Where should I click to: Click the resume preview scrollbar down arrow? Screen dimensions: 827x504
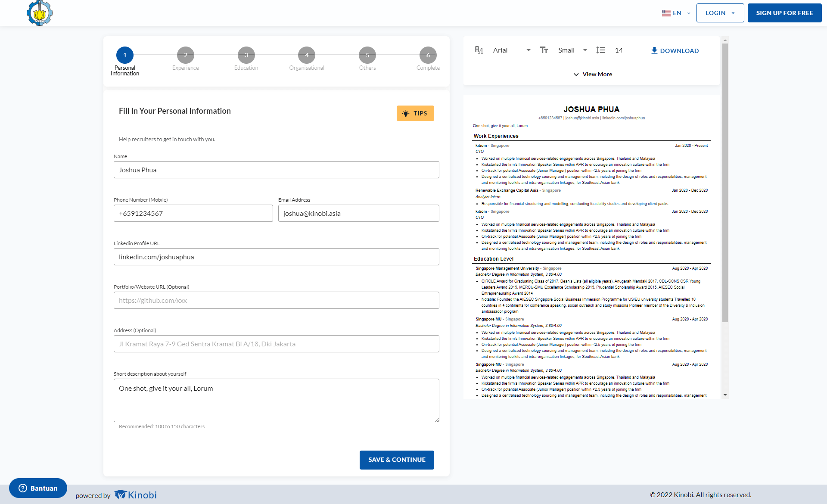tap(725, 395)
